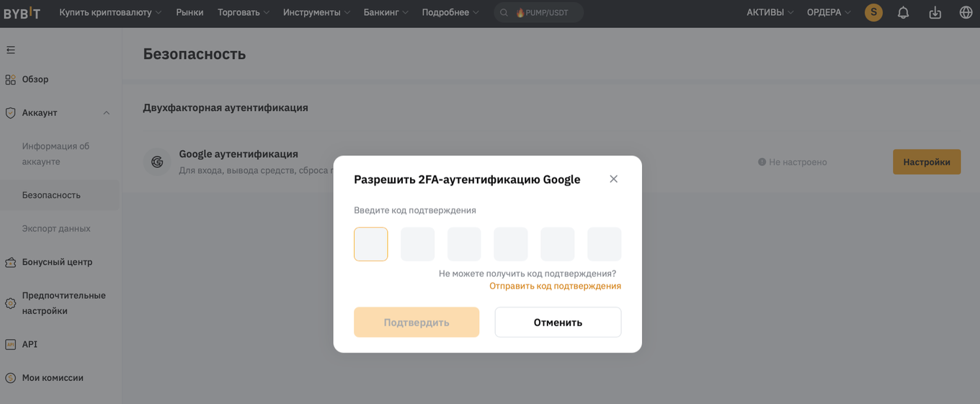Select Безопасность in the sidebar
The height and width of the screenshot is (404, 980).
click(x=51, y=195)
